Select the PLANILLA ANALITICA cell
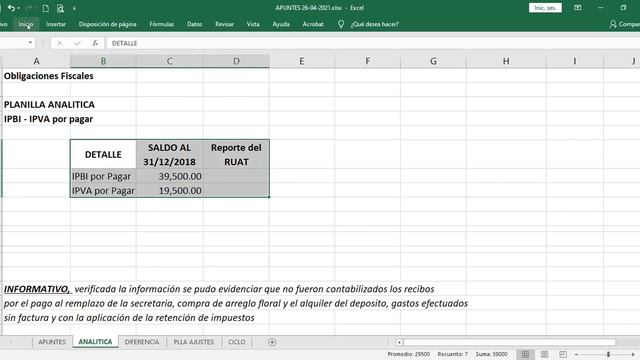Screen dimensions: 640x360 point(36,104)
